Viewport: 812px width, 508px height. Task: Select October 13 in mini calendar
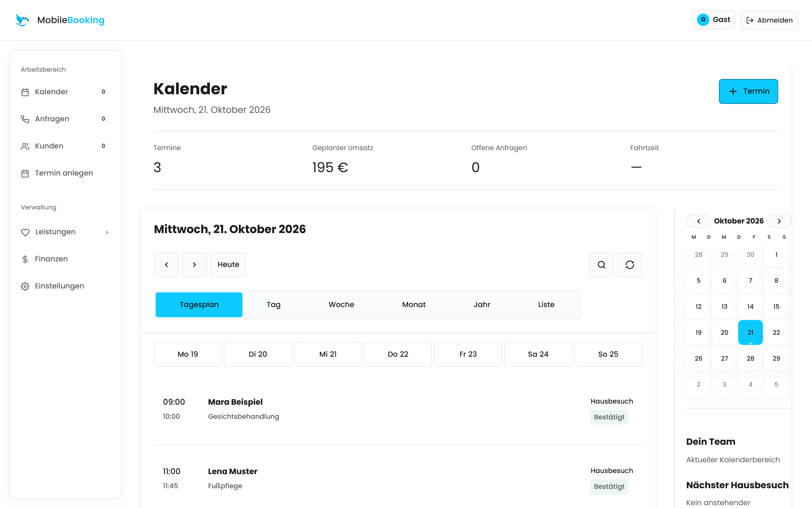point(724,307)
